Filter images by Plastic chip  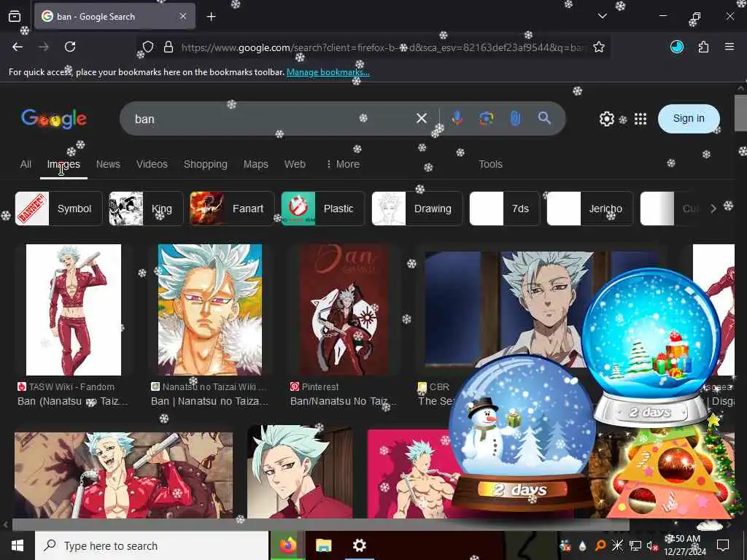[x=323, y=209]
